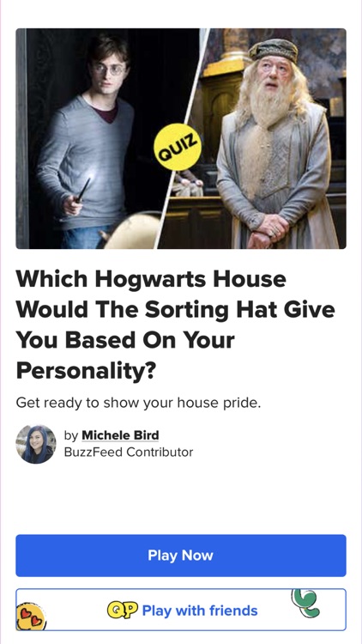Screen dimensions: 362x644
Task: Click the round glasses in left photo
Action: click(110, 68)
